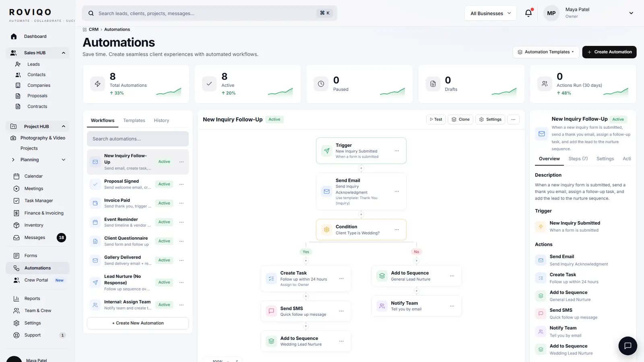This screenshot has width=644, height=362.
Task: Click the Trigger node's paper plane icon
Action: pyautogui.click(x=327, y=151)
